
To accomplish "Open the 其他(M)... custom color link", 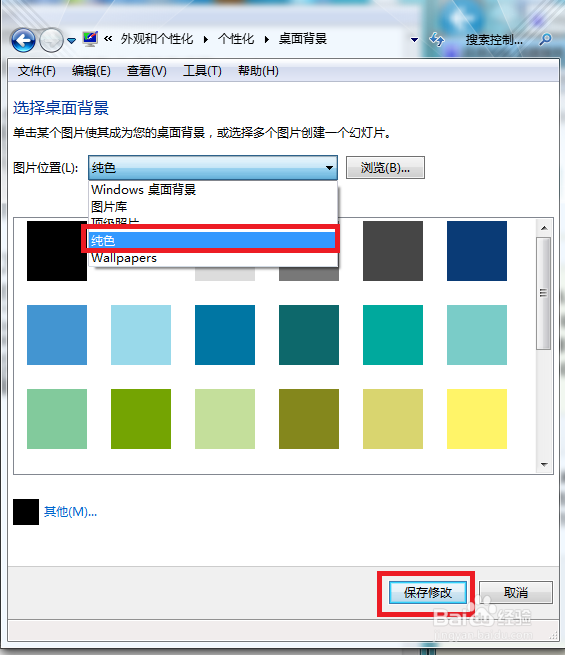I will pos(71,512).
